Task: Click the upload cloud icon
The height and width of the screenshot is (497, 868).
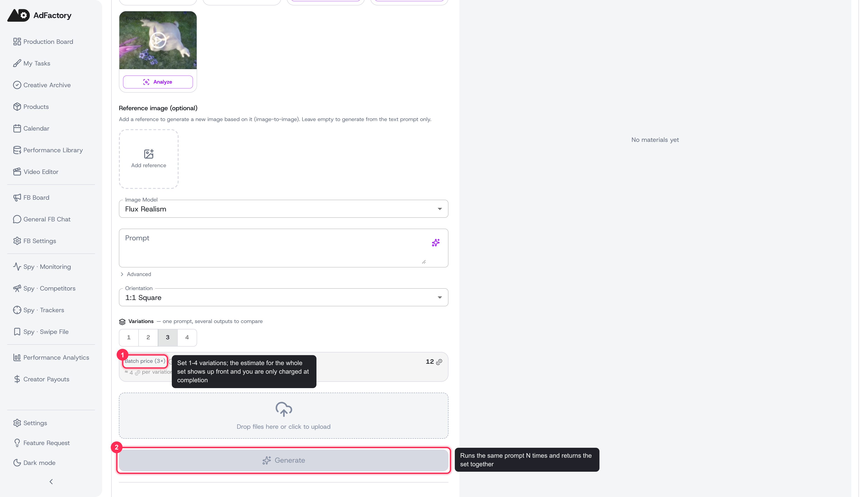Action: pyautogui.click(x=284, y=409)
